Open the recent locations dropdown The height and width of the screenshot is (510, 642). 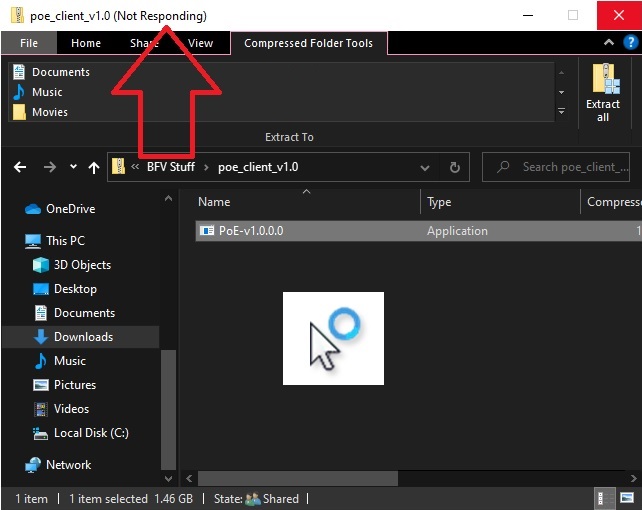[x=73, y=167]
